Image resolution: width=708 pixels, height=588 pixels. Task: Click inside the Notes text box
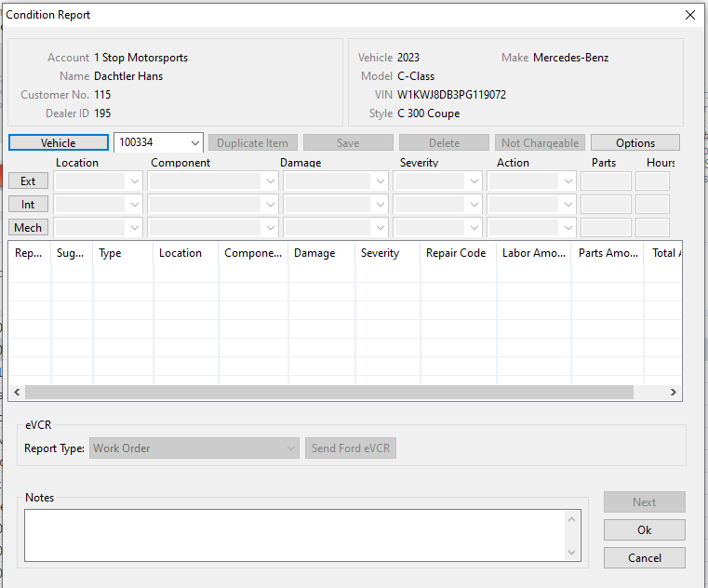coord(293,535)
